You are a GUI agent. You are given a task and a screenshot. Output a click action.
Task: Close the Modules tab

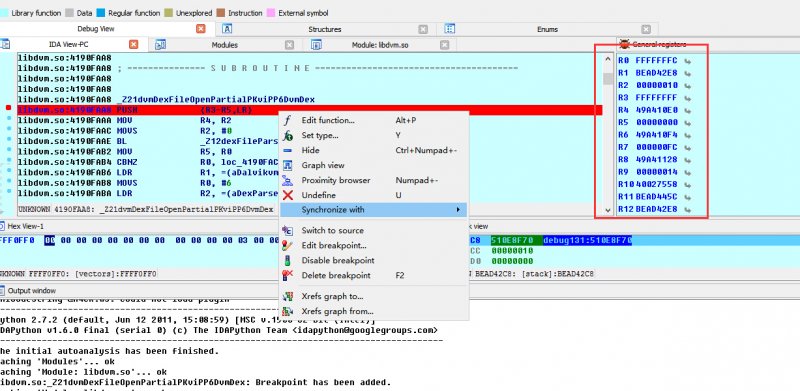point(289,45)
